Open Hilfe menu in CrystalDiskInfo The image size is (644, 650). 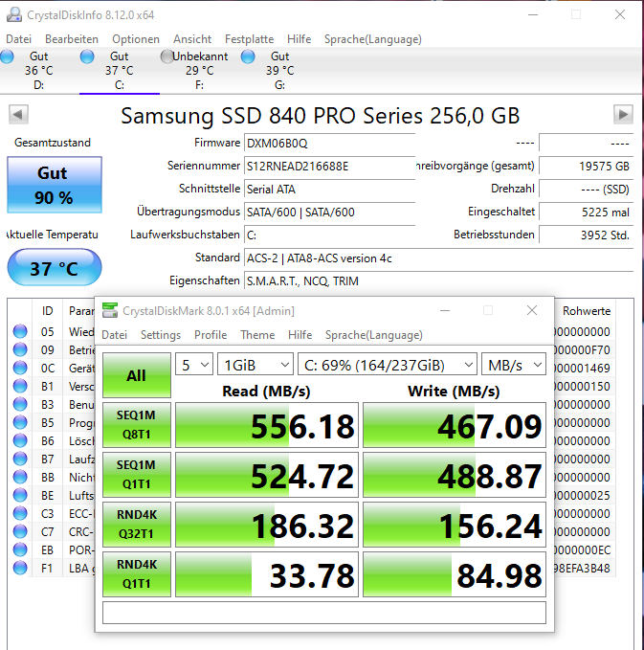(300, 39)
